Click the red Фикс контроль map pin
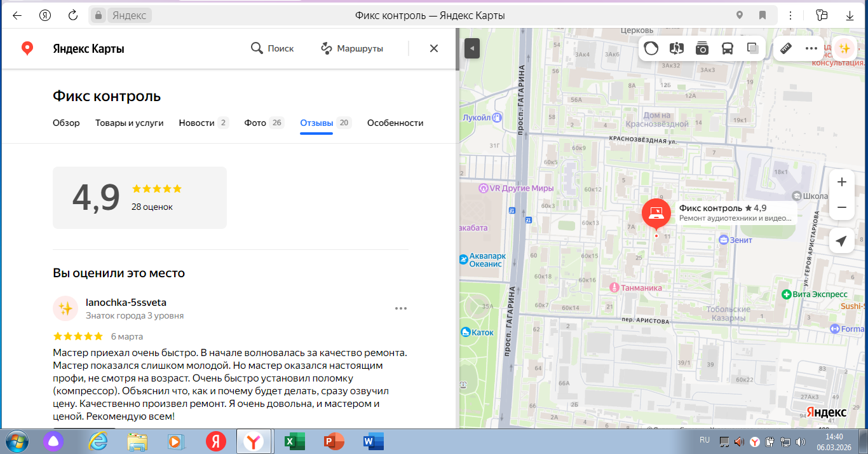 pyautogui.click(x=656, y=214)
